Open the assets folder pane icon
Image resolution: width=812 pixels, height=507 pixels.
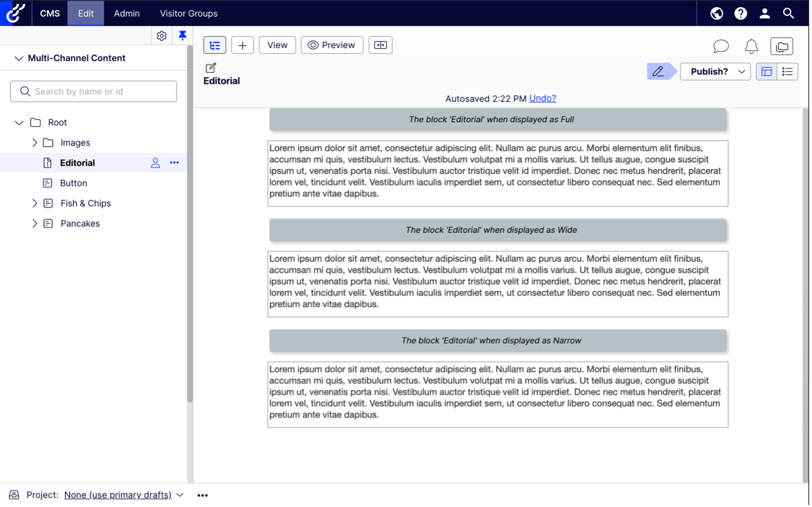point(781,46)
